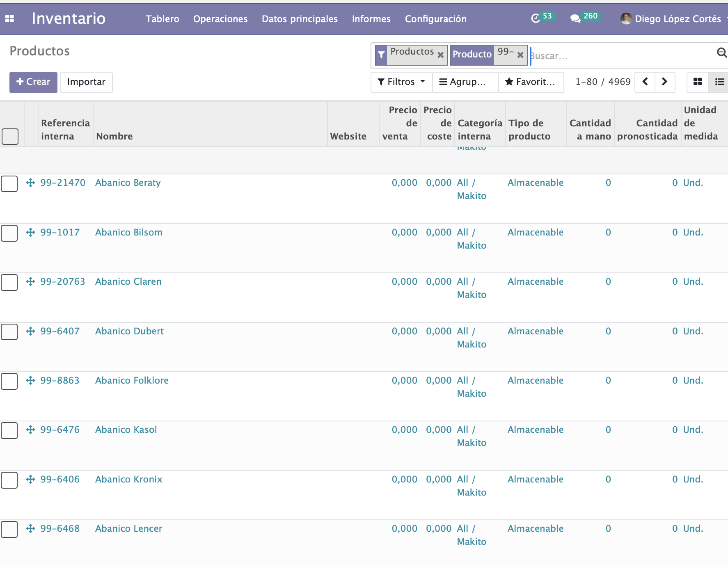Expand the Filtros dropdown
728x567 pixels.
tap(401, 82)
